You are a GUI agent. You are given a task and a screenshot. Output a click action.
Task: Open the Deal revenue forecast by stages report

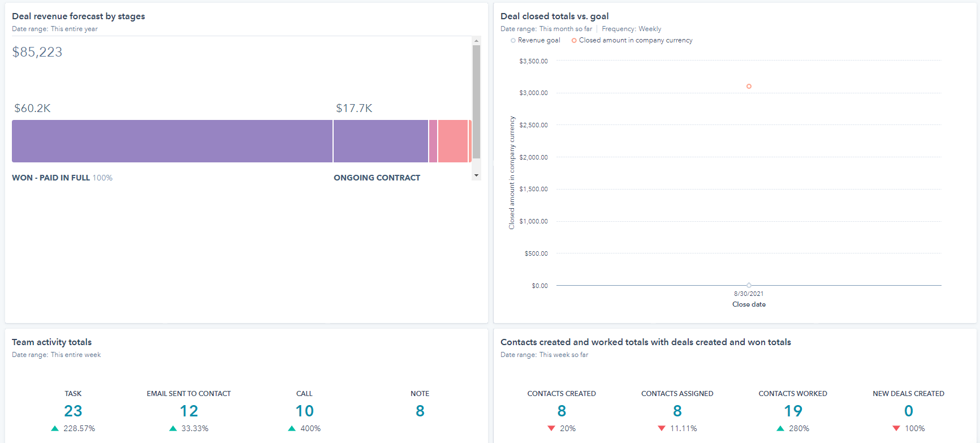(x=79, y=16)
